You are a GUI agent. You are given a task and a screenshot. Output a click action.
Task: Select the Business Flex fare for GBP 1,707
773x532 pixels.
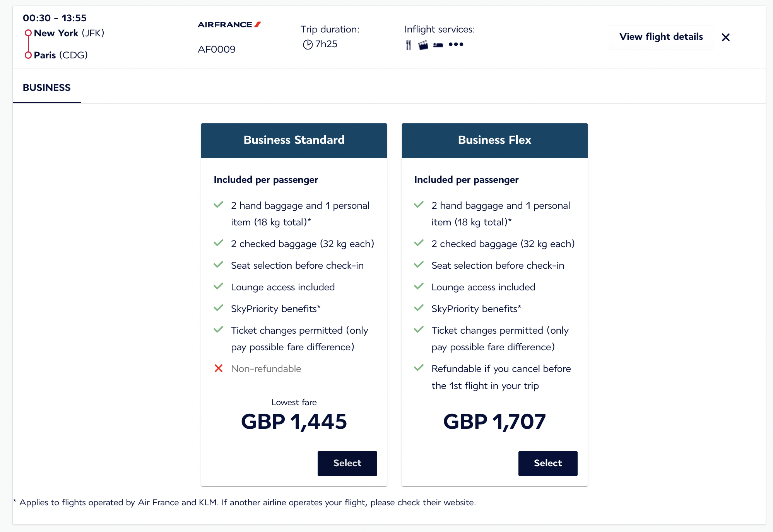[x=547, y=463]
